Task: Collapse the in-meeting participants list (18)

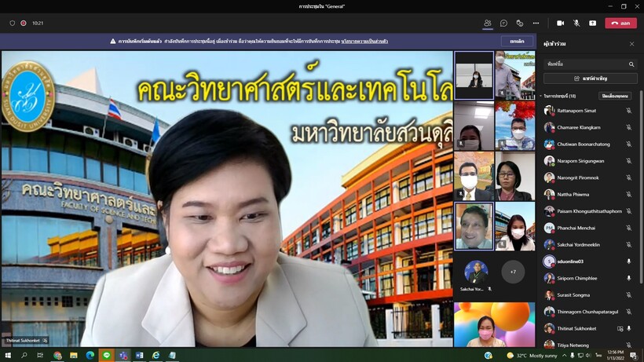Action: coord(541,96)
